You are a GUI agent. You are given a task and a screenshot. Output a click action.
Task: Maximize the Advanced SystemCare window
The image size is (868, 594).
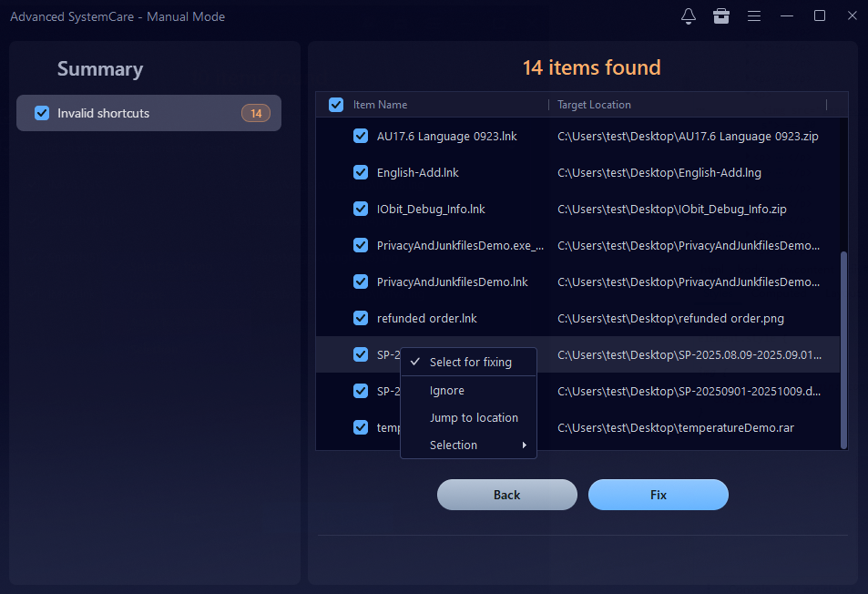[x=820, y=16]
